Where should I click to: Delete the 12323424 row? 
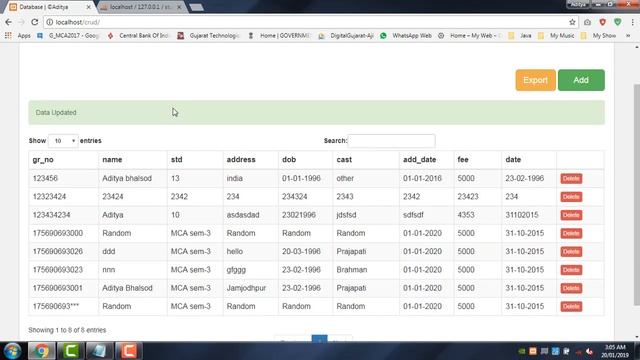click(x=571, y=197)
